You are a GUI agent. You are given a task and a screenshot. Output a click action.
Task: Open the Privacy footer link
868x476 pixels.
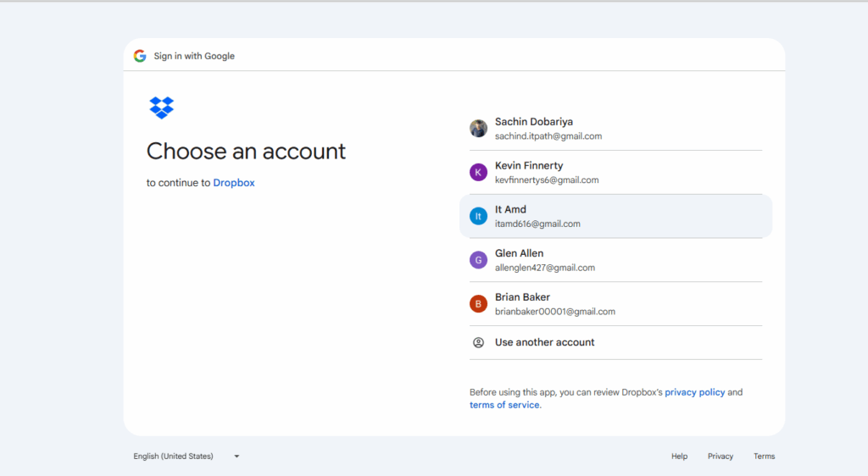tap(721, 457)
